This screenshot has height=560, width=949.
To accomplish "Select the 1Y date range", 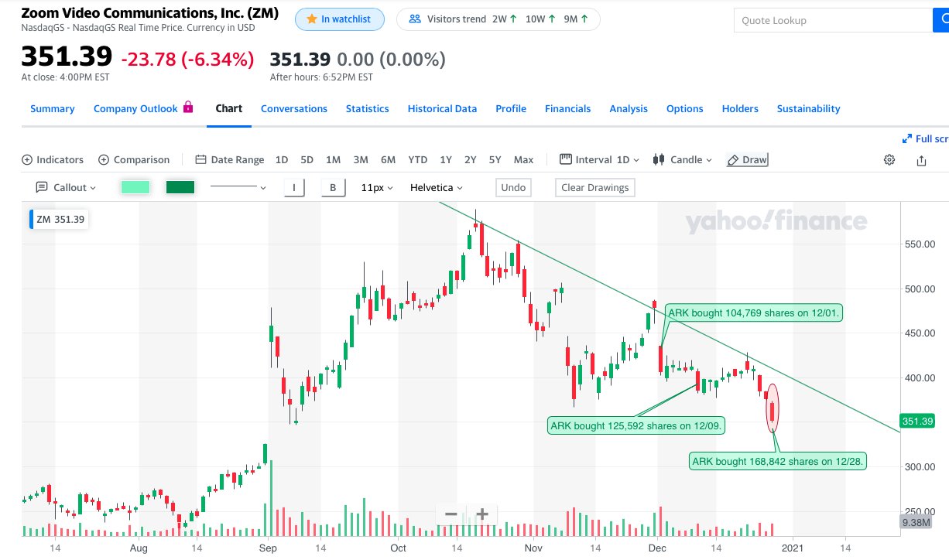I will [446, 160].
